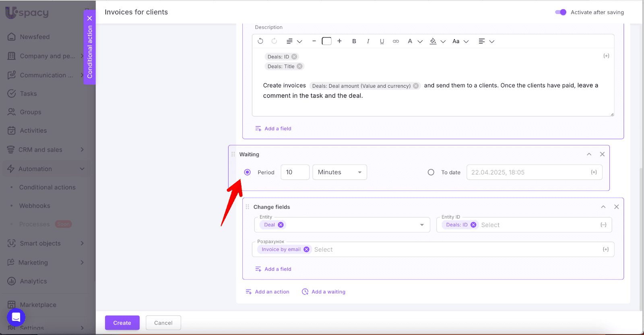Toggle bold formatting in description editor
The height and width of the screenshot is (335, 644).
click(354, 41)
